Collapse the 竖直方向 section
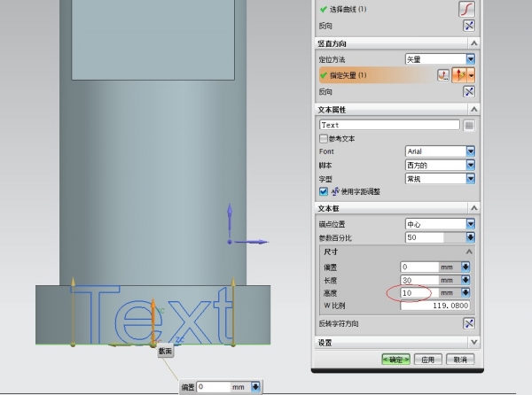Image resolution: width=532 pixels, height=395 pixels. click(474, 43)
